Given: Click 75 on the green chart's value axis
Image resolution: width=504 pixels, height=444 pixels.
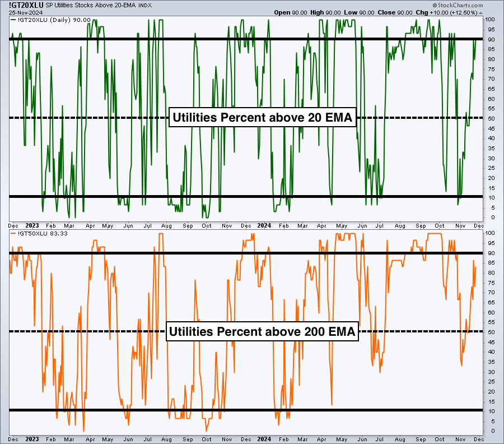Looking at the screenshot, I should click(x=491, y=69).
